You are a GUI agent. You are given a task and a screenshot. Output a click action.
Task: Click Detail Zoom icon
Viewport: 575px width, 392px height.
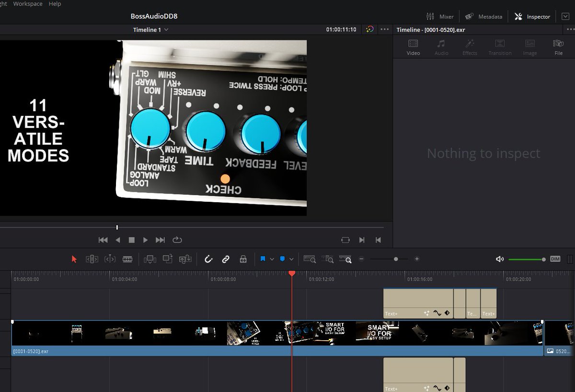click(328, 259)
